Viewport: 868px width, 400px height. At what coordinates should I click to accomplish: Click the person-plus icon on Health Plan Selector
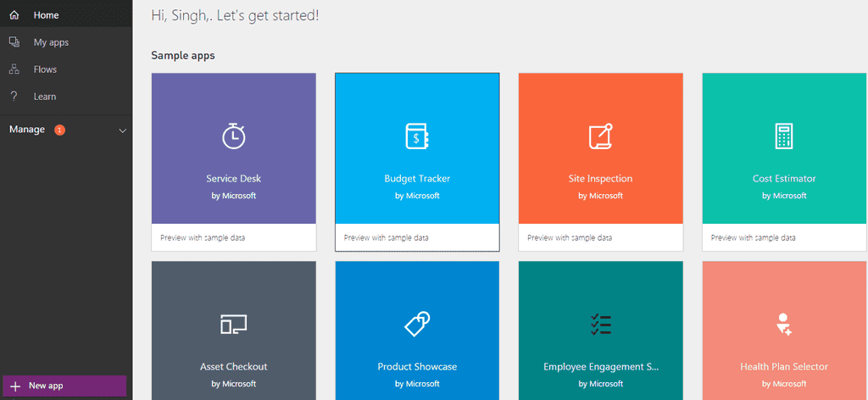[x=784, y=324]
